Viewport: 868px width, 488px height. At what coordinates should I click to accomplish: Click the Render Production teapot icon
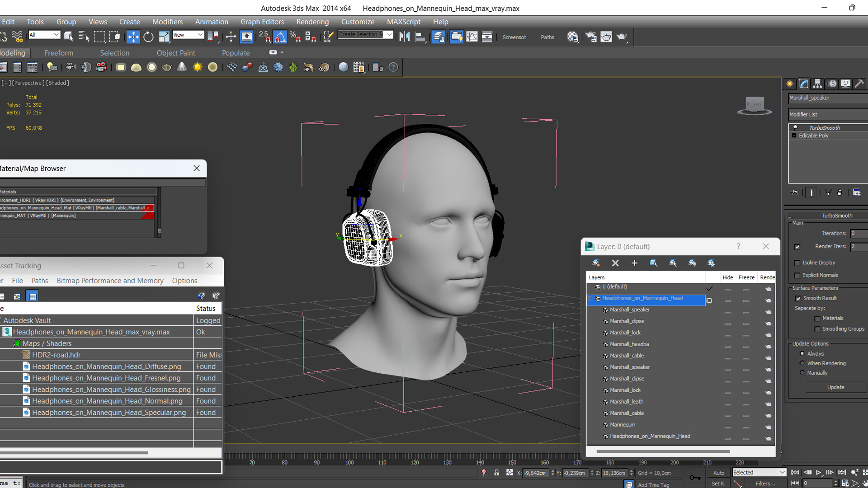tap(622, 37)
